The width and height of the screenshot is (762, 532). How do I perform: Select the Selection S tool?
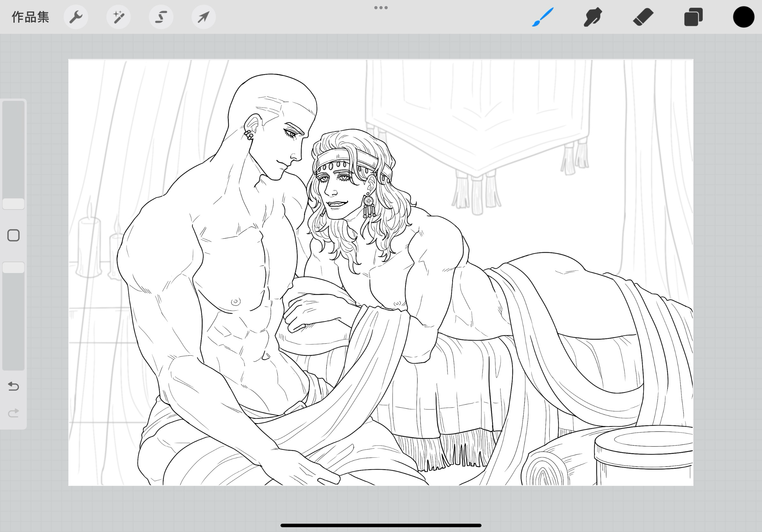click(x=161, y=17)
